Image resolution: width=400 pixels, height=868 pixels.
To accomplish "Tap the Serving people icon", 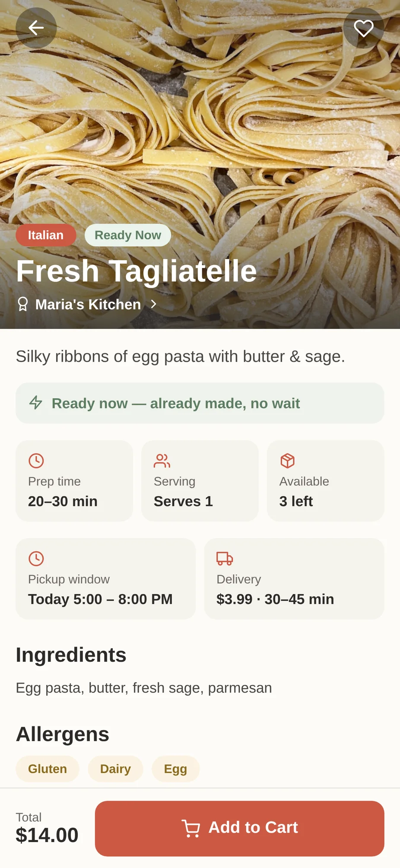I will pos(162,461).
